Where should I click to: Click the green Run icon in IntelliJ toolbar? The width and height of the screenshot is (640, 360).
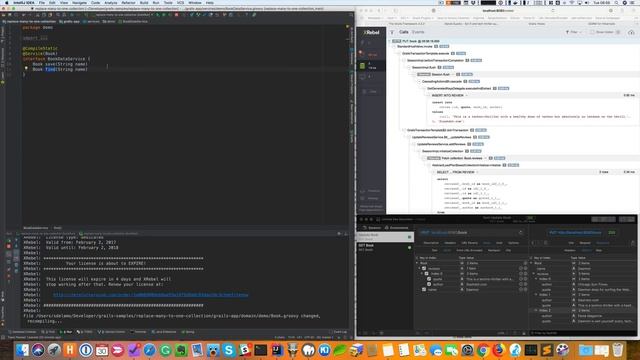pyautogui.click(x=158, y=15)
